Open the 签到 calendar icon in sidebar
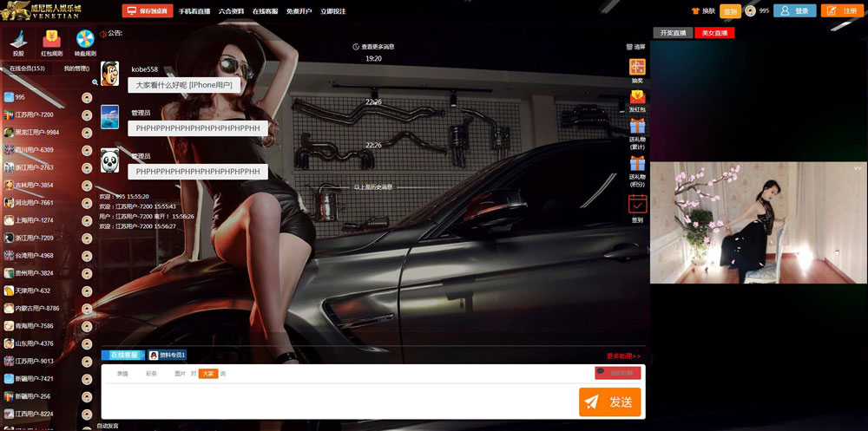The width and height of the screenshot is (868, 431). coord(637,205)
